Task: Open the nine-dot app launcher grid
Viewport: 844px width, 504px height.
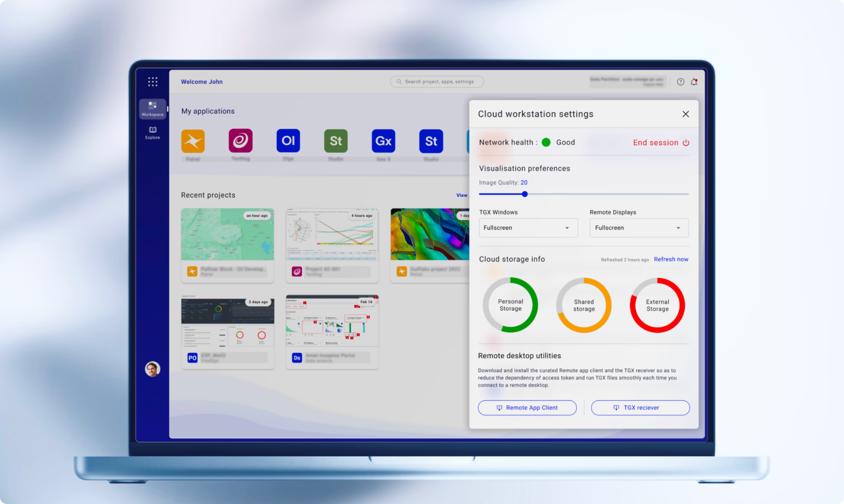Action: click(x=153, y=82)
